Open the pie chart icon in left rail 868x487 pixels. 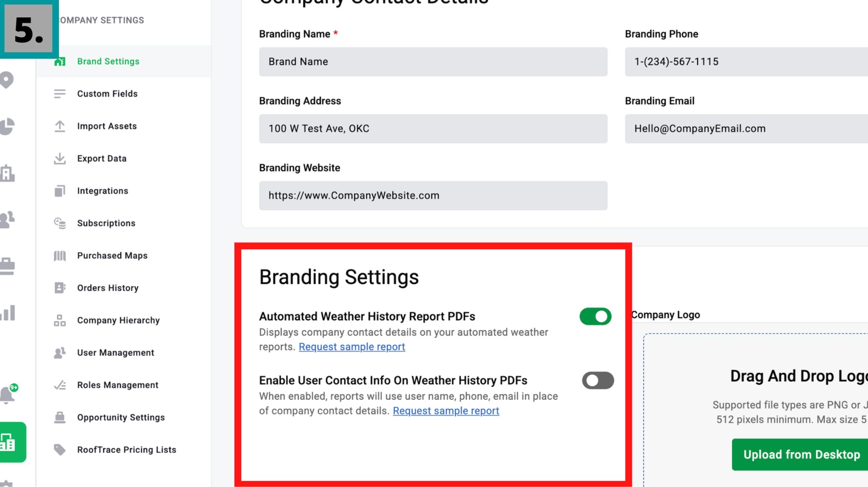(x=7, y=126)
